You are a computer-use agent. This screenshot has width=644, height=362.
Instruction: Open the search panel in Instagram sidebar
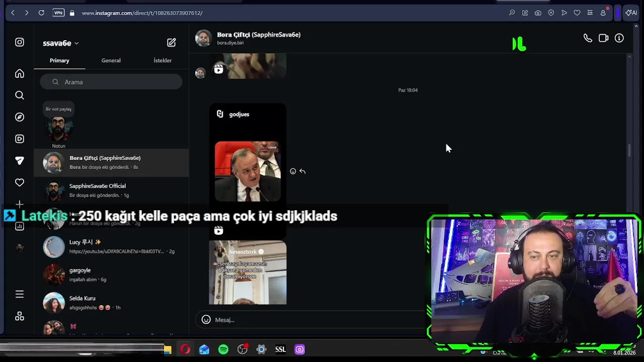pos(20,96)
